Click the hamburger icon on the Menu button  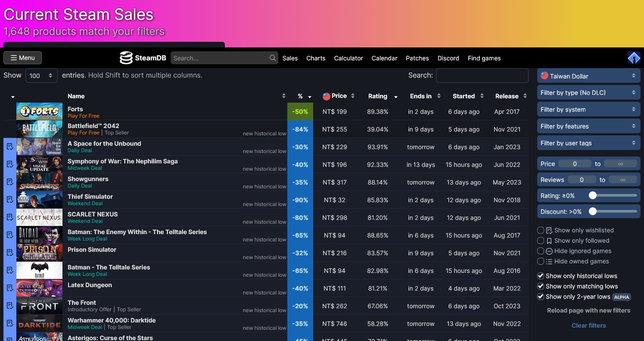click(x=13, y=57)
